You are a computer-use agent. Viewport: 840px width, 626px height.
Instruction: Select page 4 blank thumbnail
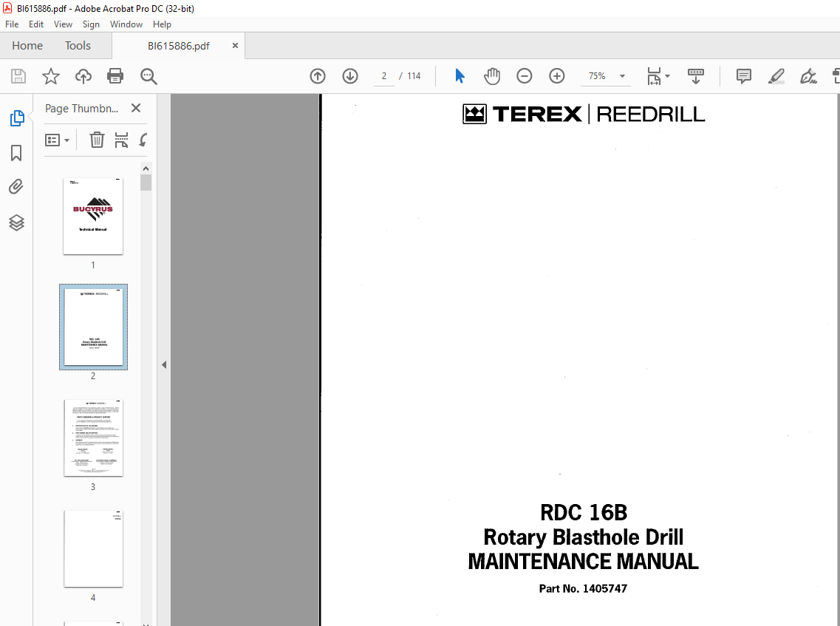(x=93, y=549)
